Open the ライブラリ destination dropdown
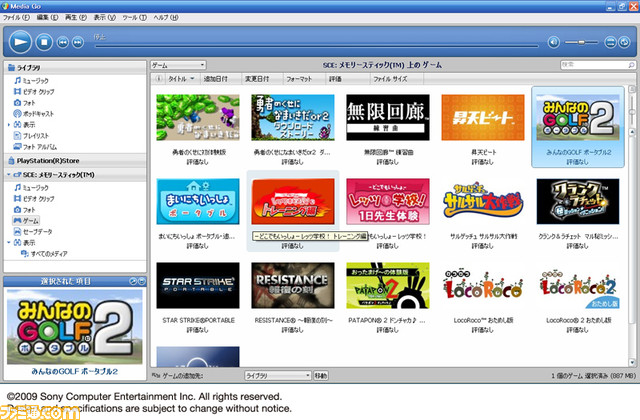640x420 pixels. pyautogui.click(x=278, y=376)
